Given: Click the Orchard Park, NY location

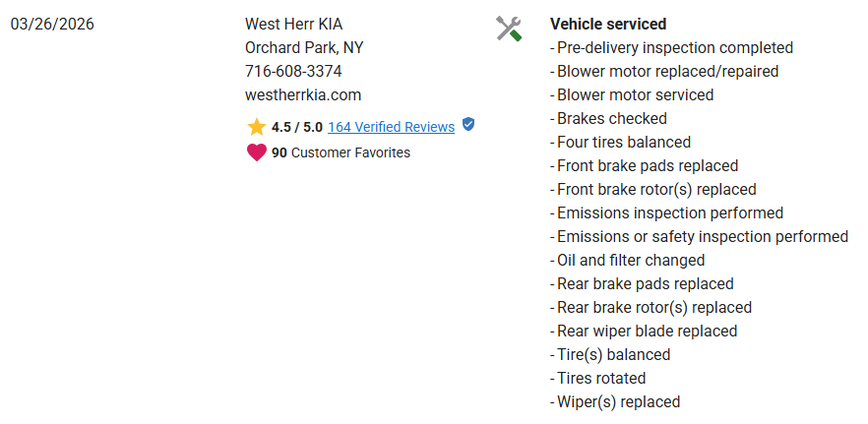Looking at the screenshot, I should coord(304,48).
